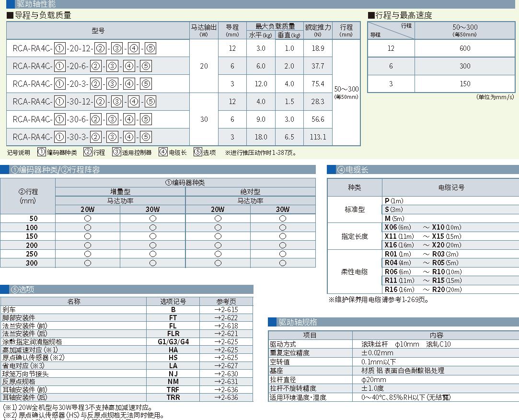Click legend item ①编码器种类
The height and width of the screenshot is (420, 519).
coord(57,152)
